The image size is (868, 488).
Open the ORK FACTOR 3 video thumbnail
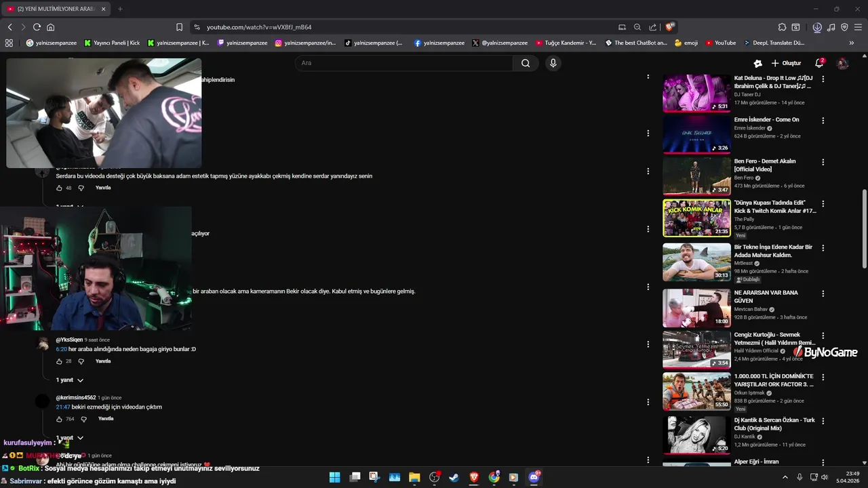point(696,391)
